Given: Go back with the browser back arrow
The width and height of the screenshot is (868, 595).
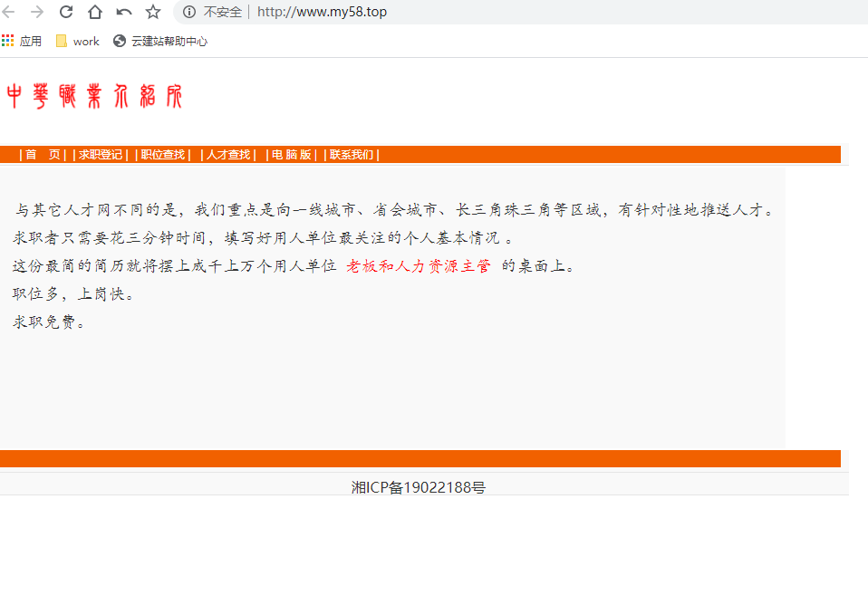Looking at the screenshot, I should pyautogui.click(x=8, y=12).
